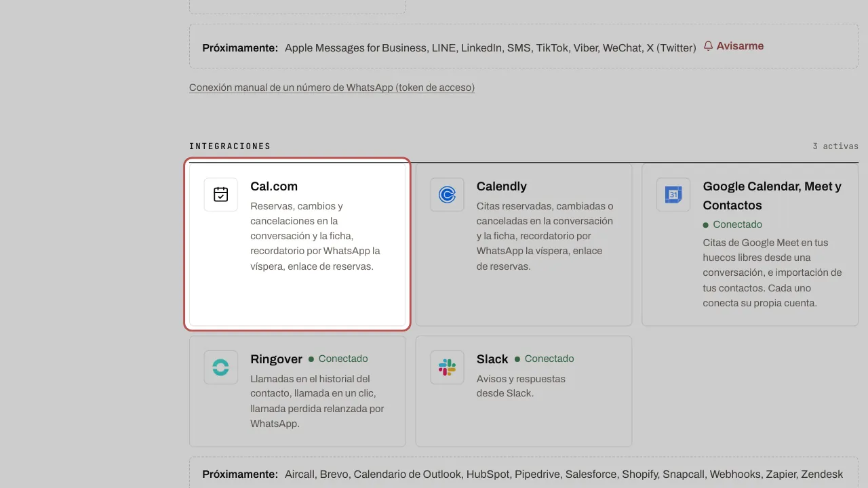Screen dimensions: 868x488
Task: Click the bell icon beside Avisarme
Action: click(708, 46)
